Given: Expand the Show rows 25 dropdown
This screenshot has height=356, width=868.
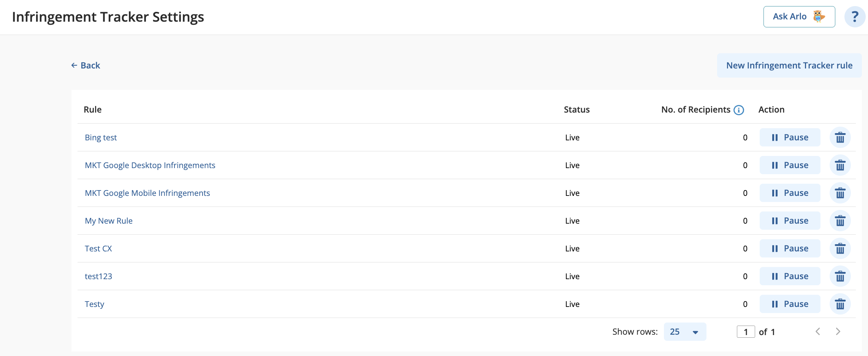Looking at the screenshot, I should point(685,332).
